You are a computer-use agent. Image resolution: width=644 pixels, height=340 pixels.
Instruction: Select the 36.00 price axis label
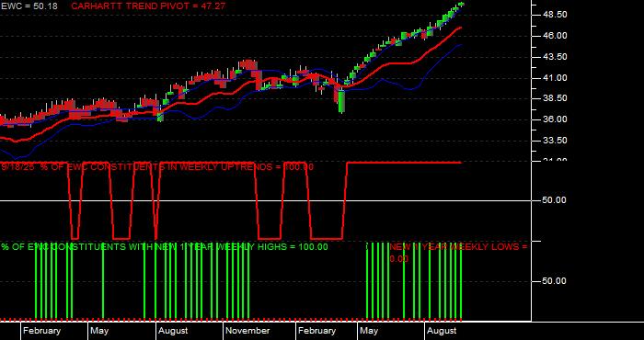tap(555, 119)
